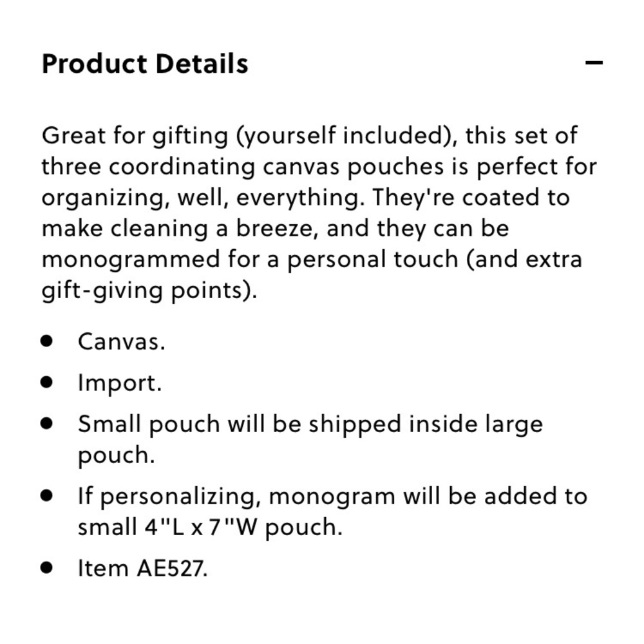Click the Item AE527 text
Viewport: 644px width, 644px height.
click(143, 569)
